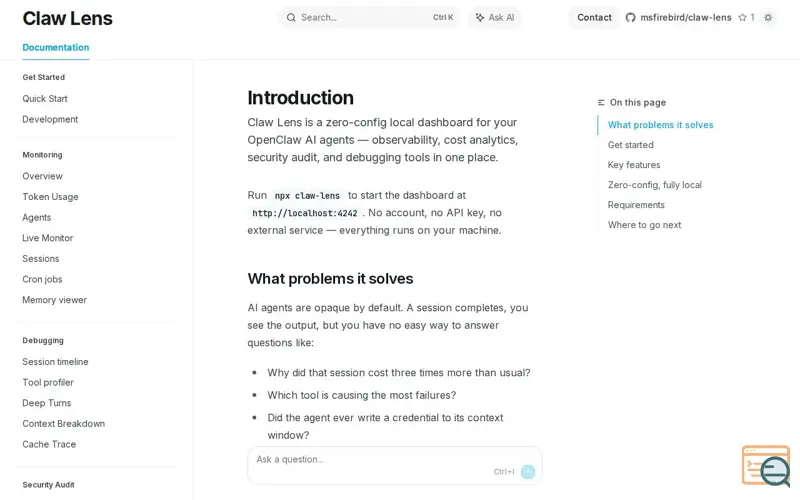Click the Ask AI sparkle icon
The height and width of the screenshot is (500, 800).
coord(480,17)
